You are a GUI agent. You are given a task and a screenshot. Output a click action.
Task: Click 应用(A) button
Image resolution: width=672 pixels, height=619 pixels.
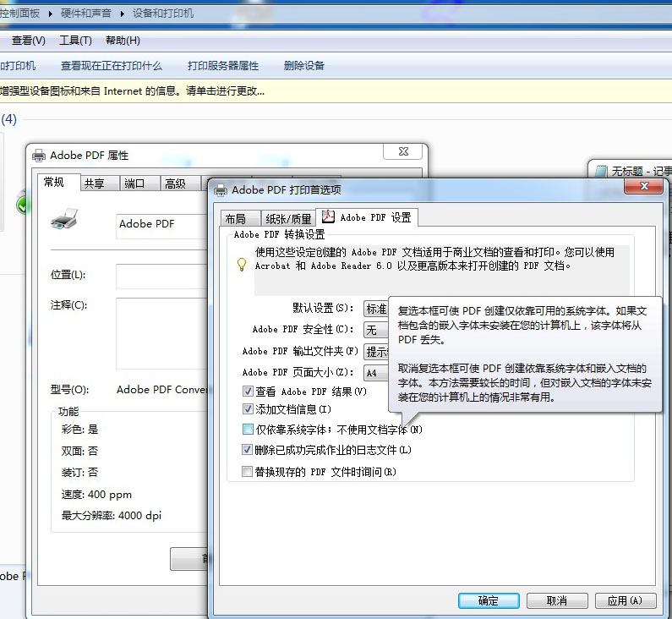[626, 600]
